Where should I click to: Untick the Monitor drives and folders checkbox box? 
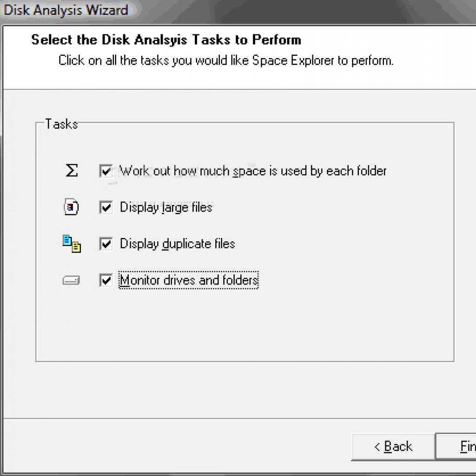click(106, 280)
